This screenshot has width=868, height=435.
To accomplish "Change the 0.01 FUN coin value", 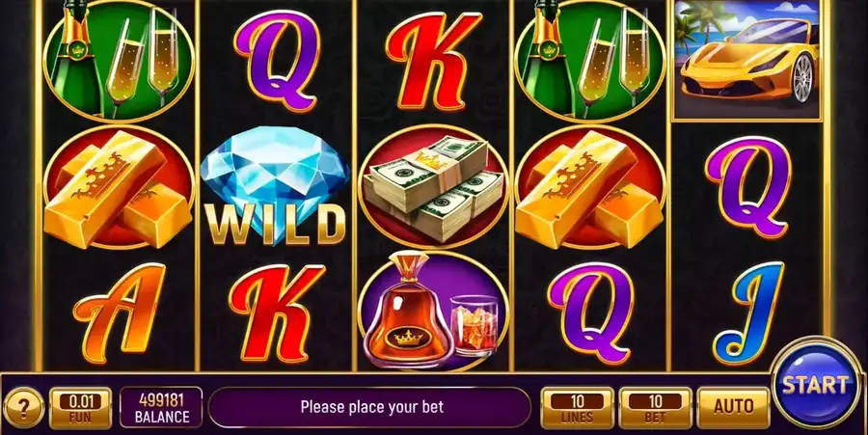I will coord(80,408).
